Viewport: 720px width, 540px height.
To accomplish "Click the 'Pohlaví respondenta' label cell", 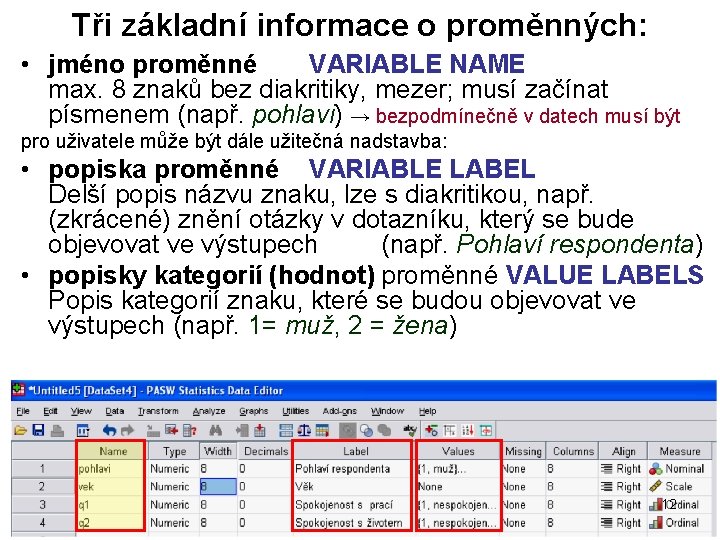I will tap(353, 469).
